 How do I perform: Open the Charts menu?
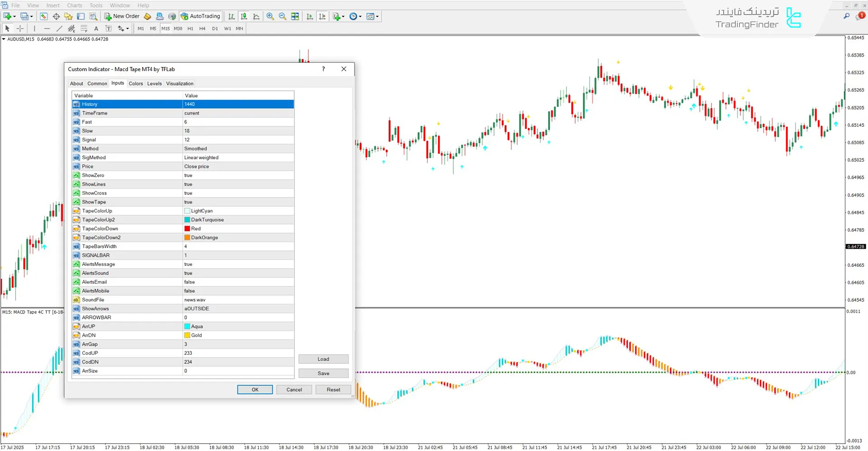click(x=74, y=5)
